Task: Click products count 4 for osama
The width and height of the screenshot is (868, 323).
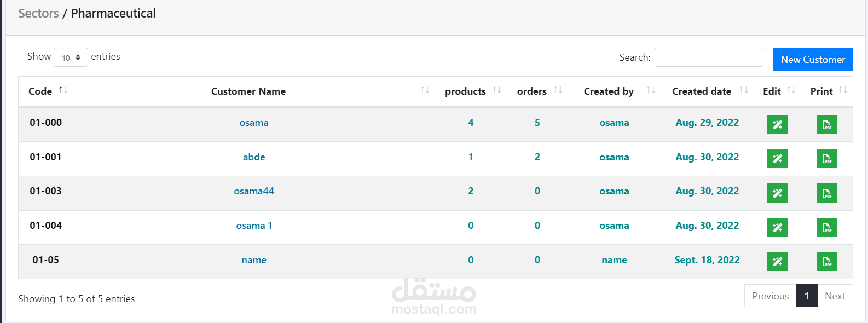Action: tap(471, 123)
